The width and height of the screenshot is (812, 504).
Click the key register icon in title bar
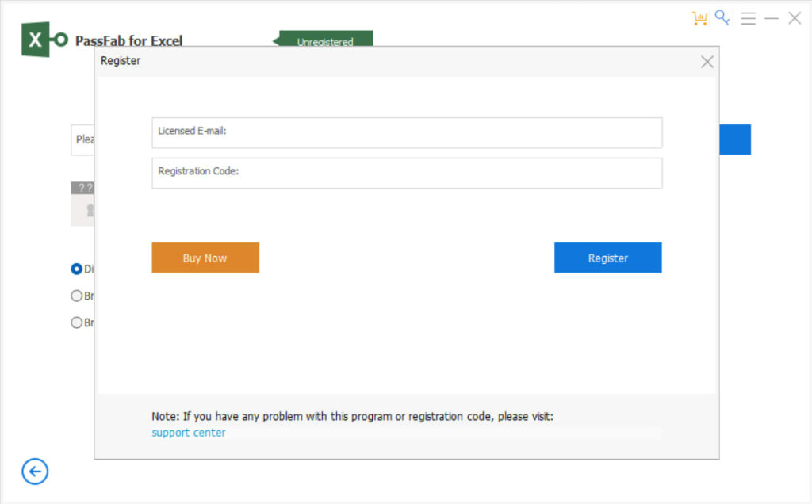(722, 17)
